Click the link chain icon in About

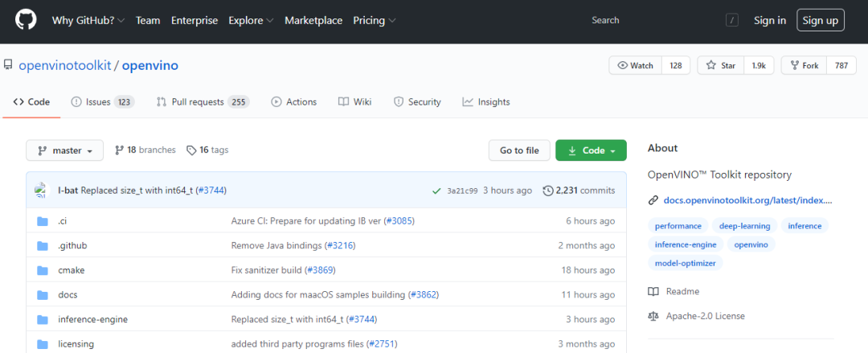[653, 200]
